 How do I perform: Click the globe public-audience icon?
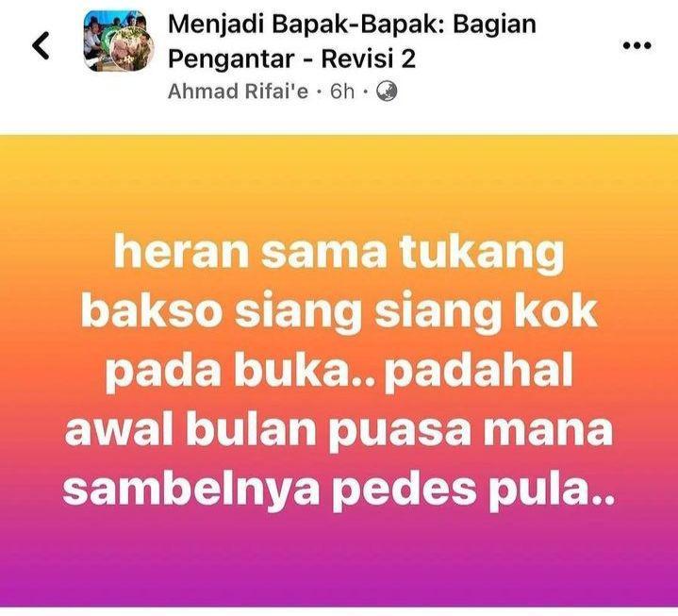point(387,92)
